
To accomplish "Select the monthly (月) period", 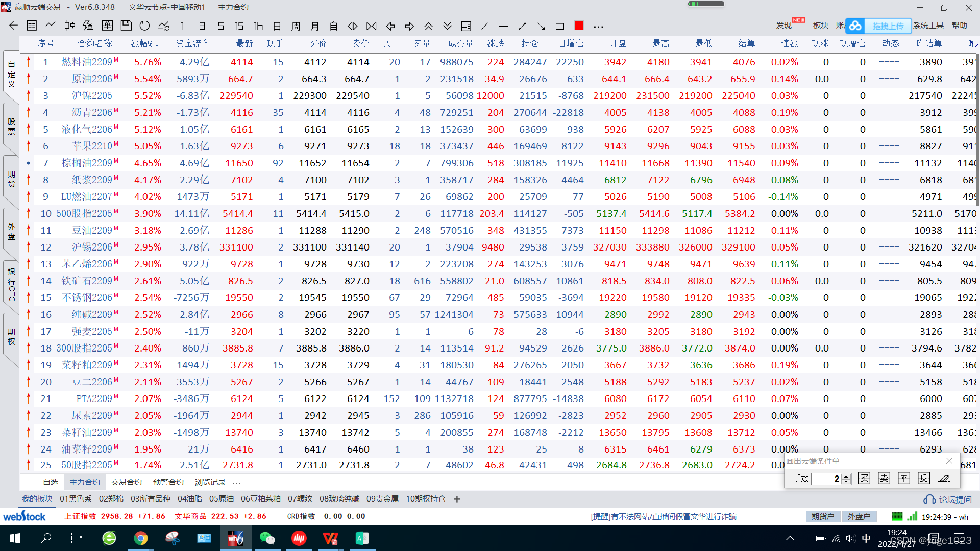I will tap(315, 26).
